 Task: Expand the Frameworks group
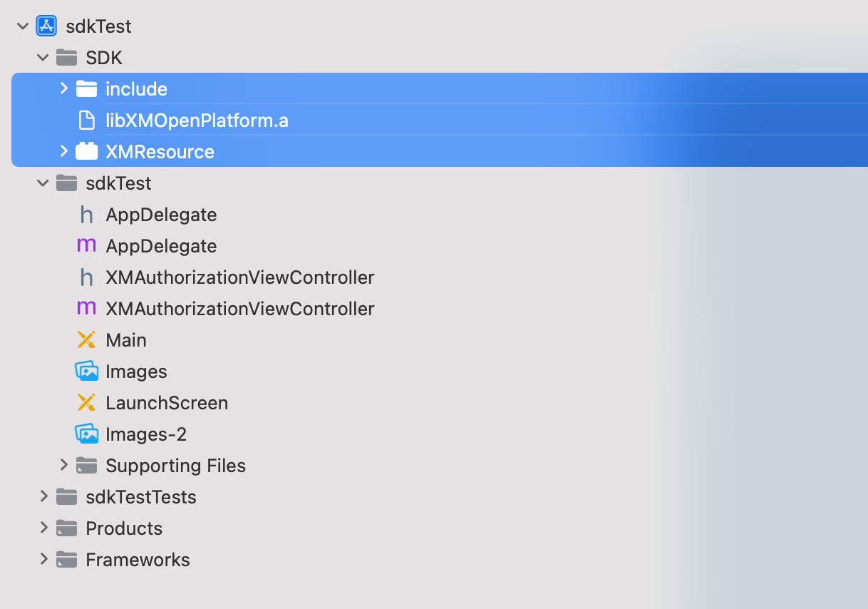[43, 559]
